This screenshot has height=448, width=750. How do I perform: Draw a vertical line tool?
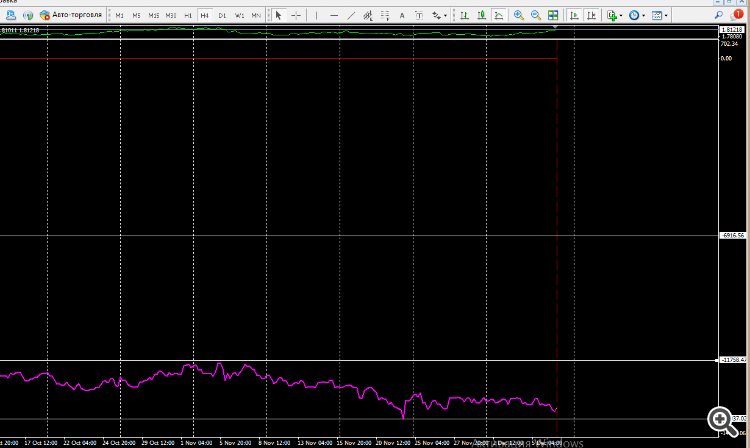coord(316,16)
